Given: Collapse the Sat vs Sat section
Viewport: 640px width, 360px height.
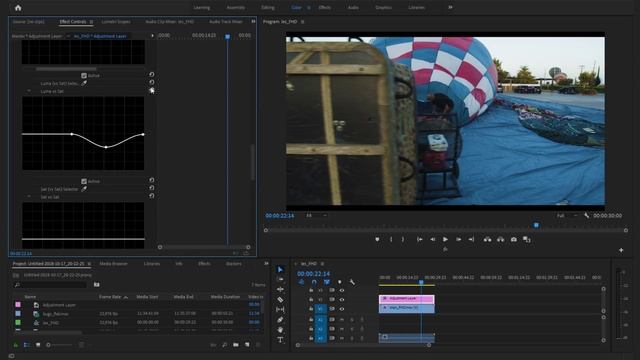Looking at the screenshot, I should click(29, 197).
